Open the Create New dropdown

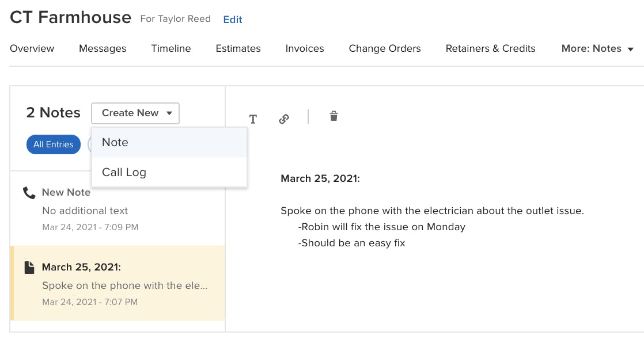click(135, 113)
